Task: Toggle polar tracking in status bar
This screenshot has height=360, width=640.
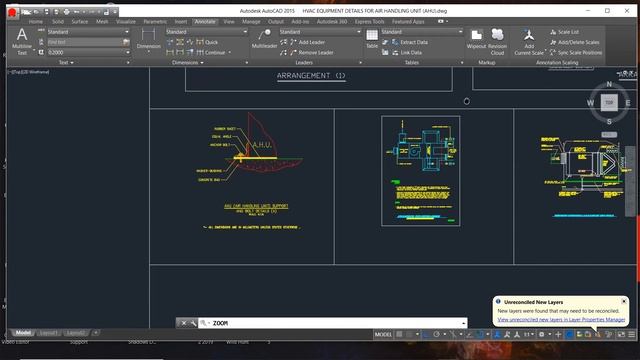Action: (x=436, y=334)
